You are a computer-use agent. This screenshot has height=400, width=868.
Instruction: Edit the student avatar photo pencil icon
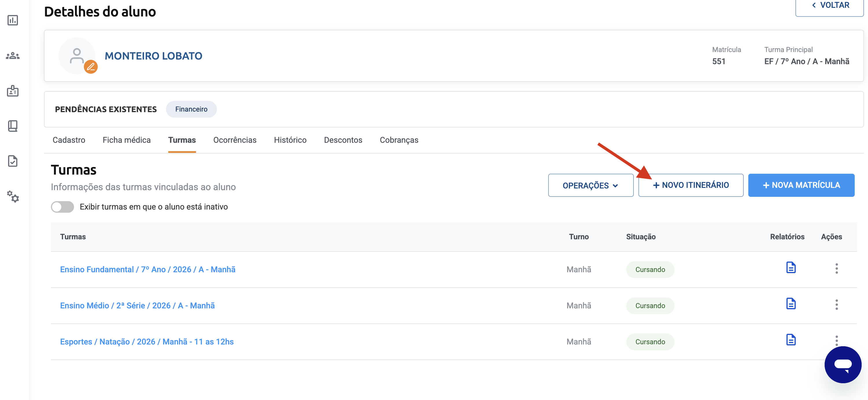click(x=91, y=67)
